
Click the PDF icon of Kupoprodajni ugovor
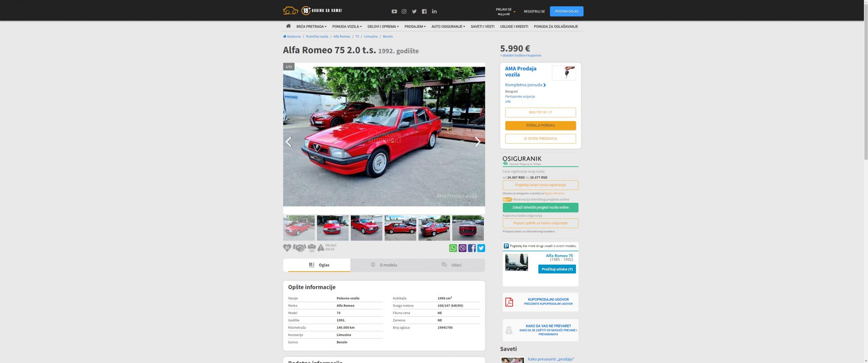click(509, 302)
